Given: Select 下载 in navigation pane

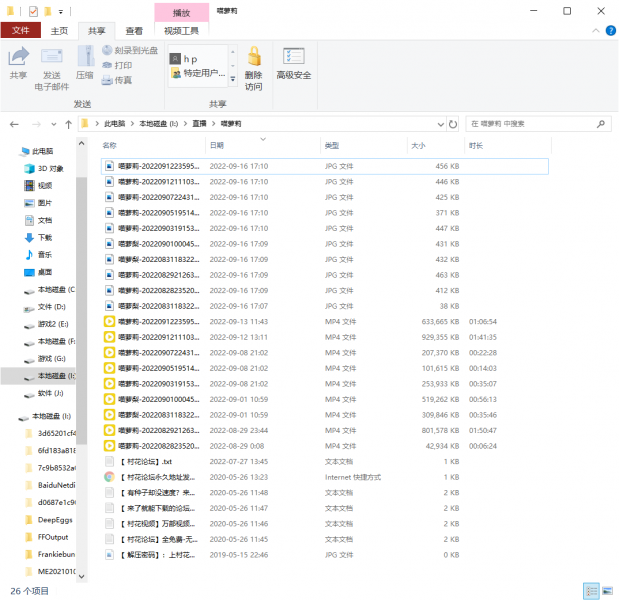Looking at the screenshot, I should 45,237.
